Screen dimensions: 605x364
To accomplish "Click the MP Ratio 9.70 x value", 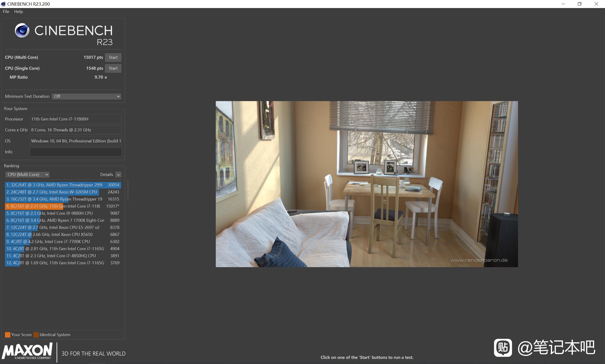I will 101,77.
